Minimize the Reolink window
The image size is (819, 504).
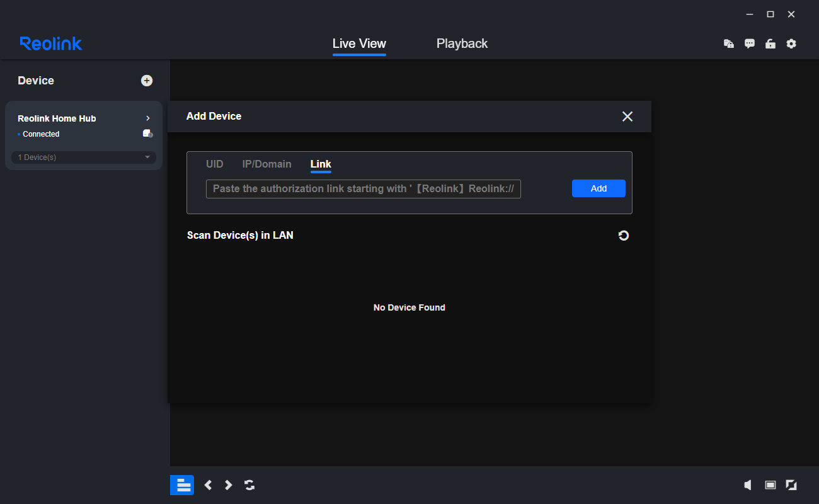[750, 14]
